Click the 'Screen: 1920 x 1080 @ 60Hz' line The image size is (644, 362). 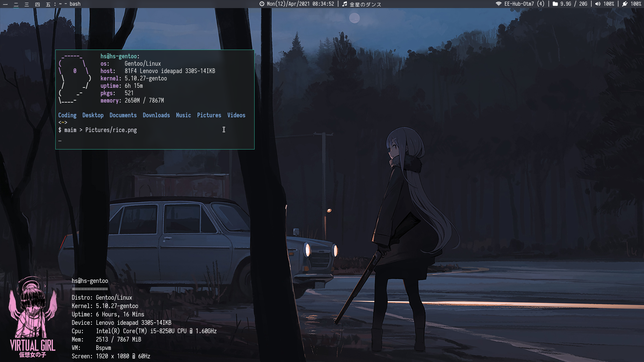[x=111, y=356]
